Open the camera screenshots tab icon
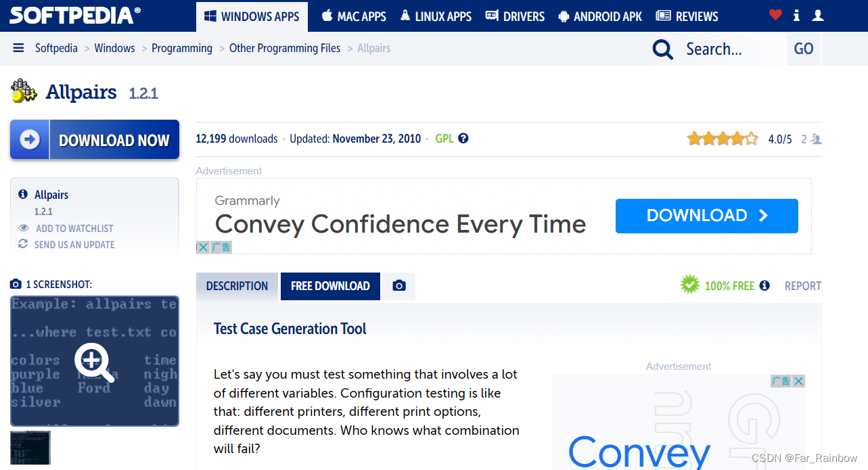Viewport: 868px width, 470px height. coord(399,286)
